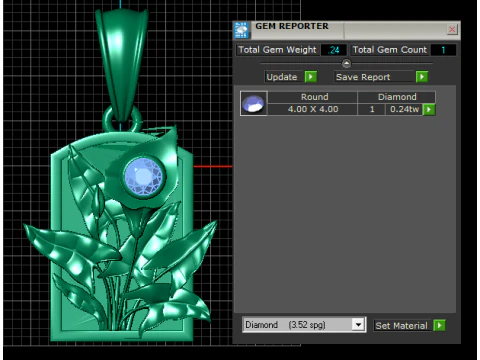Click the green arrow beside 0.24tw
Image resolution: width=480 pixels, height=360 pixels.
(429, 109)
